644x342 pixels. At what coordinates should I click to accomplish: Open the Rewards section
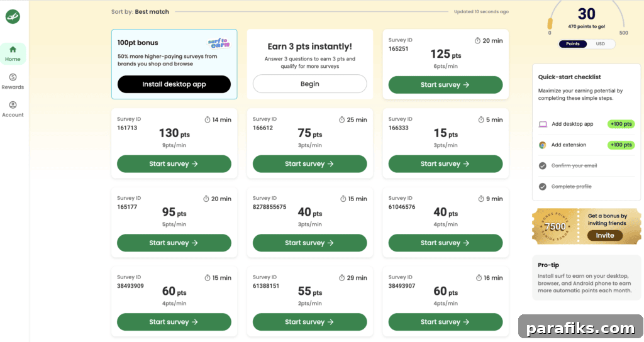13,82
